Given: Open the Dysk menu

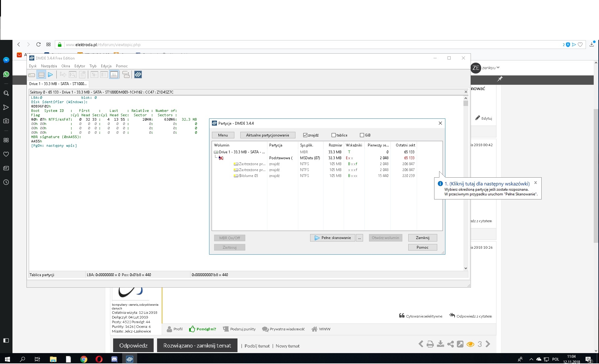Looking at the screenshot, I should click(x=33, y=66).
